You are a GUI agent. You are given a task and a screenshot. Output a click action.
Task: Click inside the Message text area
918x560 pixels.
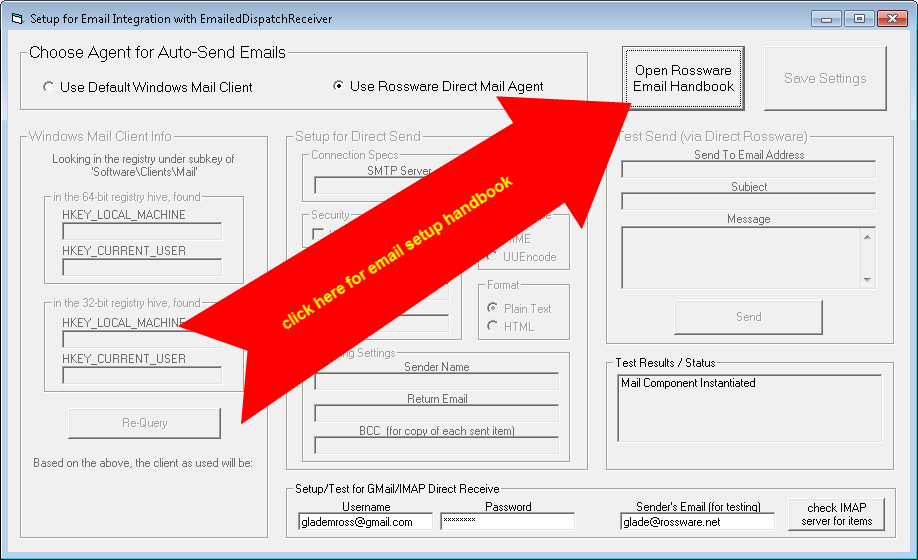(740, 257)
